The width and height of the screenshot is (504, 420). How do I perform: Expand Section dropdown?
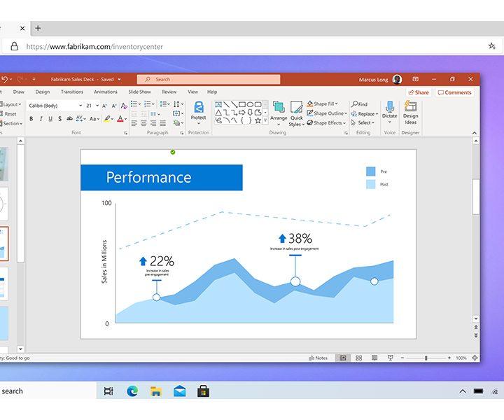[12, 123]
